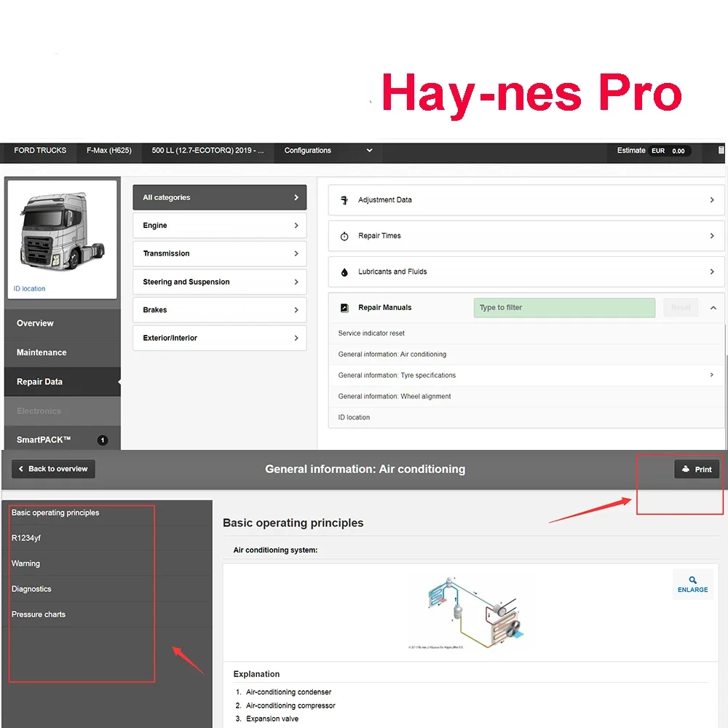Click the Lubricants and Fluids drop icon

click(x=344, y=272)
